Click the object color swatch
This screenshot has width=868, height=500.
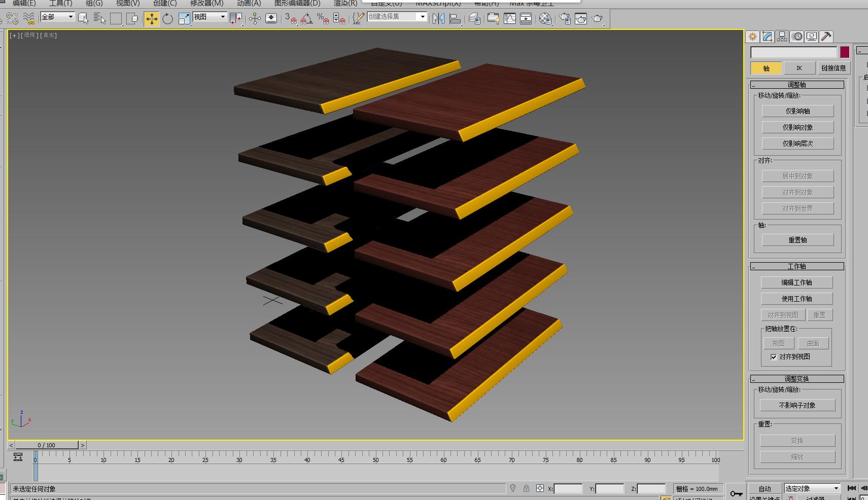point(845,52)
